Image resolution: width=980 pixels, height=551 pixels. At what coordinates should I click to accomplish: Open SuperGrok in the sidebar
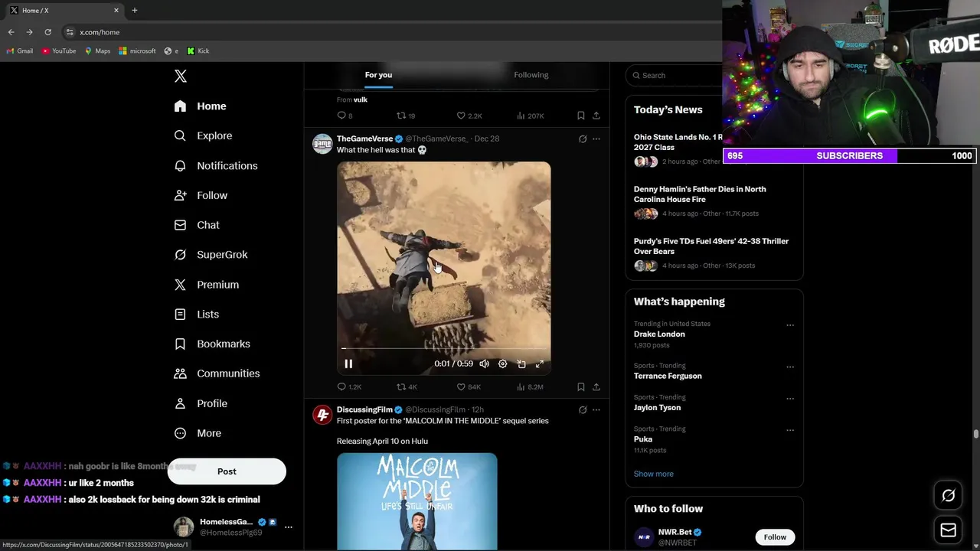click(211, 255)
